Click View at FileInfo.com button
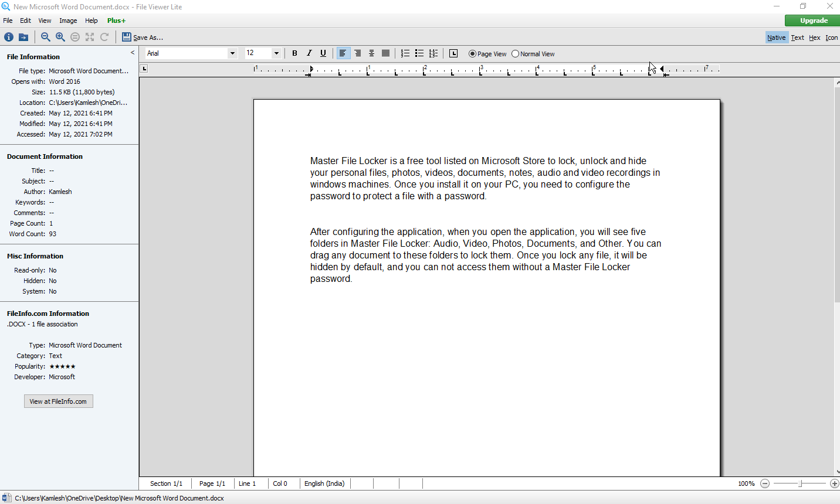The height and width of the screenshot is (504, 840). pyautogui.click(x=58, y=401)
